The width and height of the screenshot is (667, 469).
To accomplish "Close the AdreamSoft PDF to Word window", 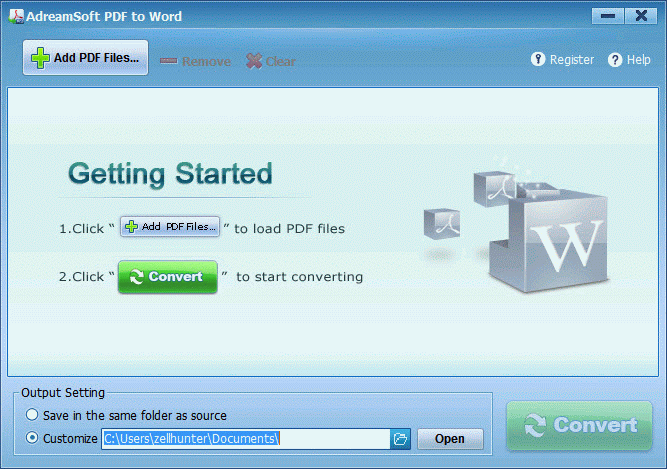I will point(641,16).
